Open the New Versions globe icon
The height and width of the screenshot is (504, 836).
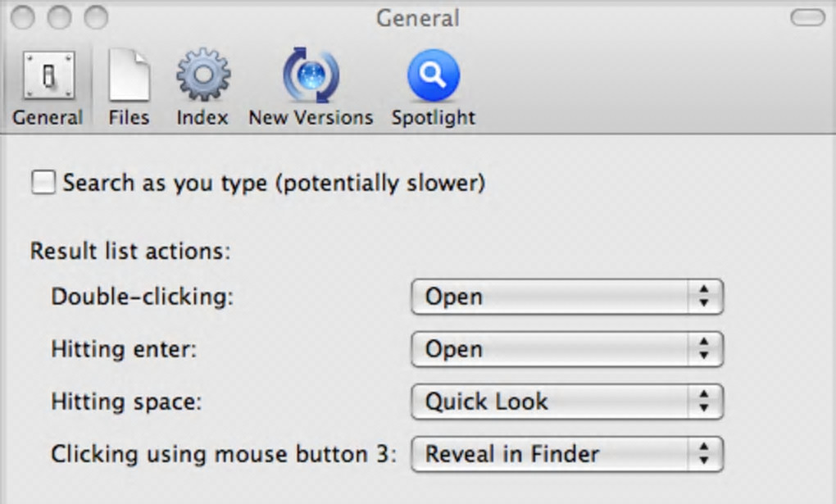(311, 76)
